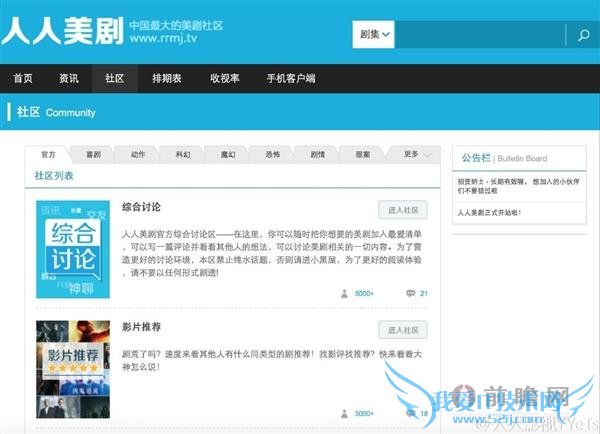Screen dimensions: 600x434
Task: Go to 首页 in the navigation bar
Action: pos(22,78)
